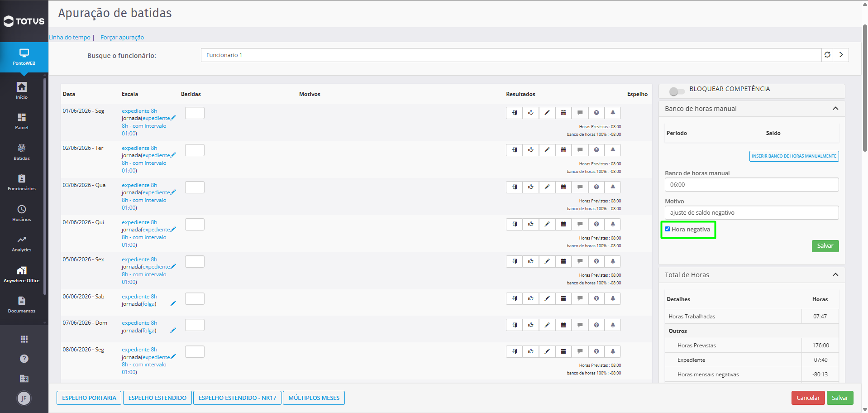Viewport: 868px width, 413px height.
Task: Open the calendar icon for 03/06/2026
Action: (x=563, y=187)
